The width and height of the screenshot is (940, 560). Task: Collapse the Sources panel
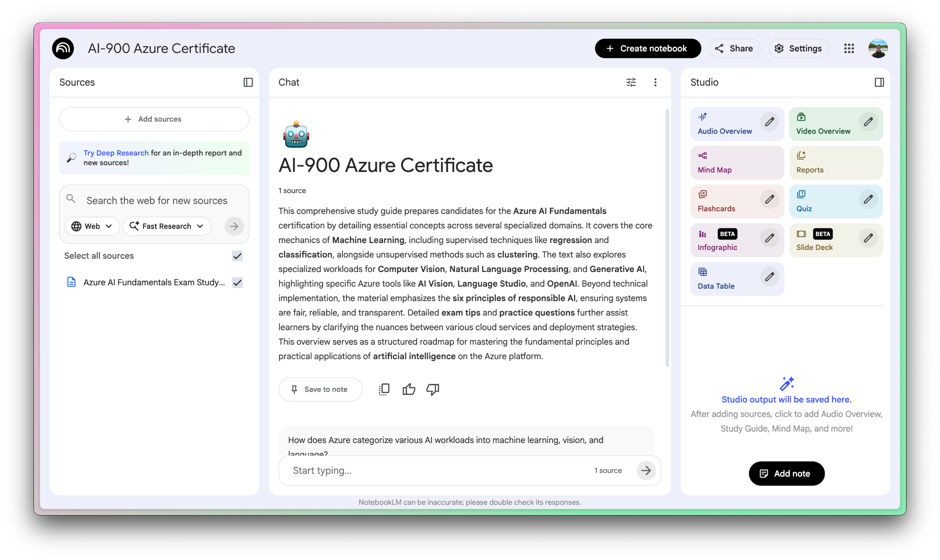(x=248, y=82)
